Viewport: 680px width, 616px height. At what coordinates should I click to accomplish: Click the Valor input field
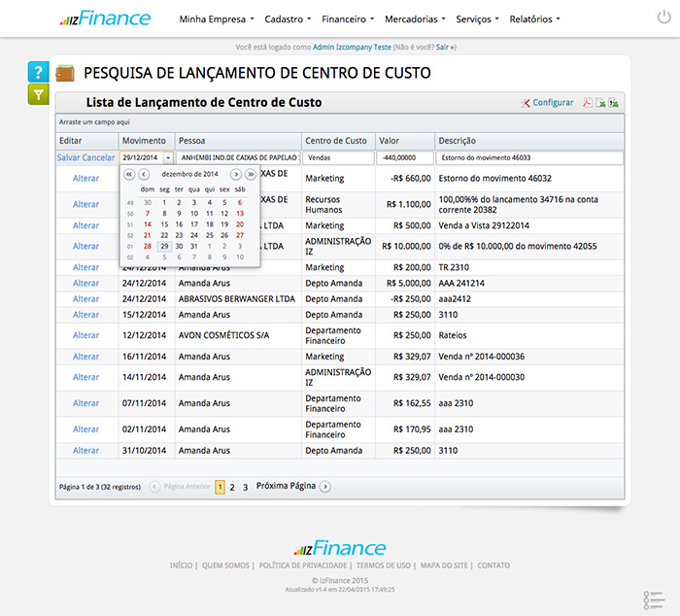tap(402, 157)
